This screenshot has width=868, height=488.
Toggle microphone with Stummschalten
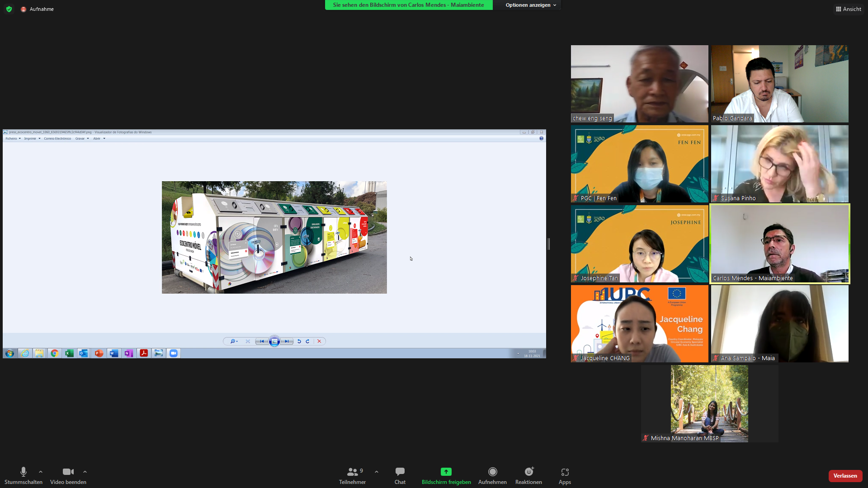tap(24, 472)
